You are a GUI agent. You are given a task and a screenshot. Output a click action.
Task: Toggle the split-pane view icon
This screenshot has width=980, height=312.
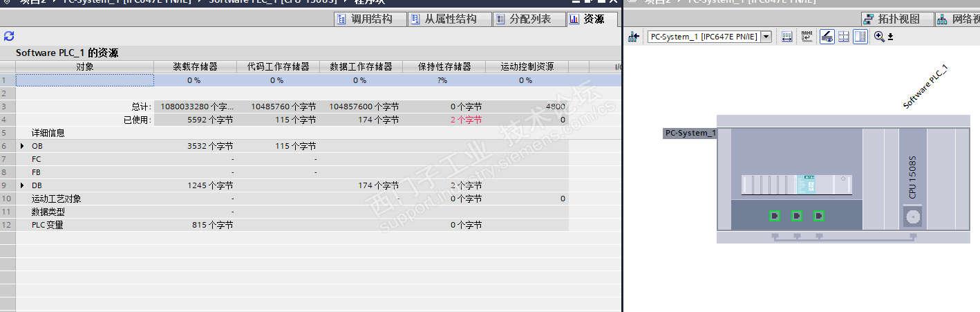860,37
